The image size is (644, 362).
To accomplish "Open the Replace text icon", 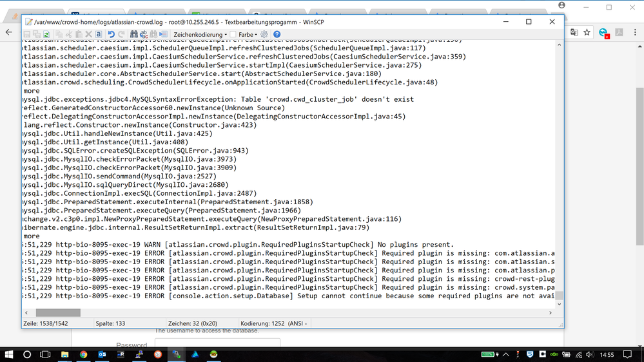I will pos(144,35).
